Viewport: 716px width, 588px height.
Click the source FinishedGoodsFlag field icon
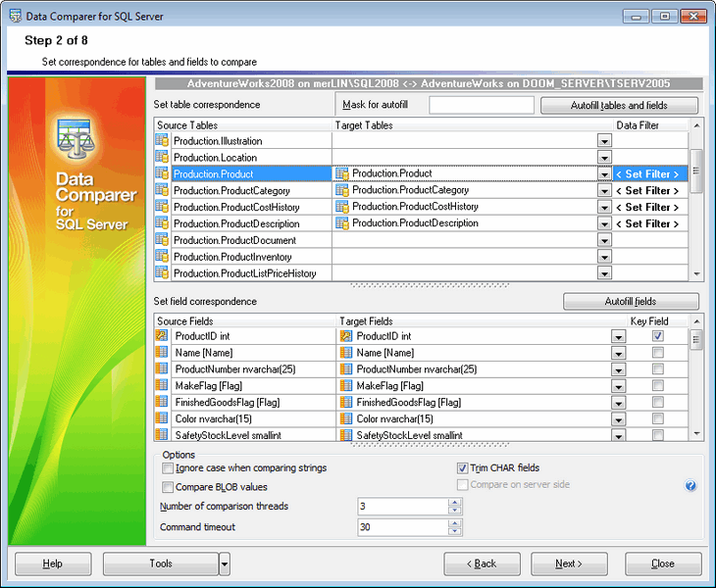(x=162, y=402)
